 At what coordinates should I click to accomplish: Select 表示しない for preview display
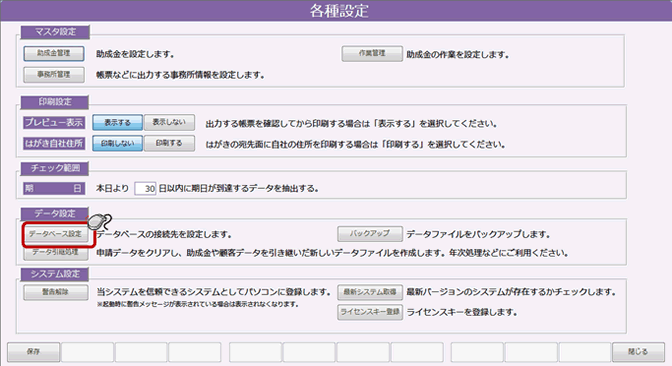(169, 123)
